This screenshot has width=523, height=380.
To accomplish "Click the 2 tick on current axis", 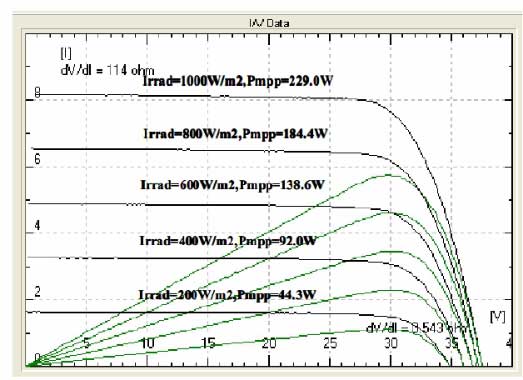I will tap(37, 292).
